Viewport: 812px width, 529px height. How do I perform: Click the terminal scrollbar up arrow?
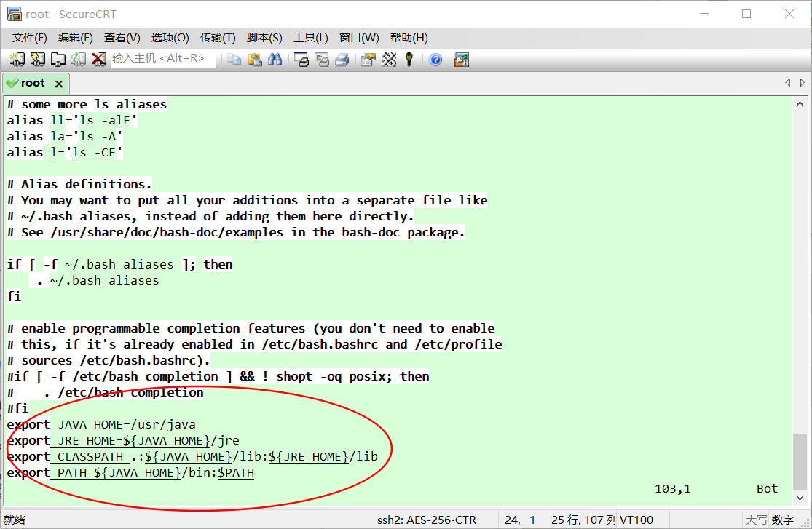(x=800, y=104)
